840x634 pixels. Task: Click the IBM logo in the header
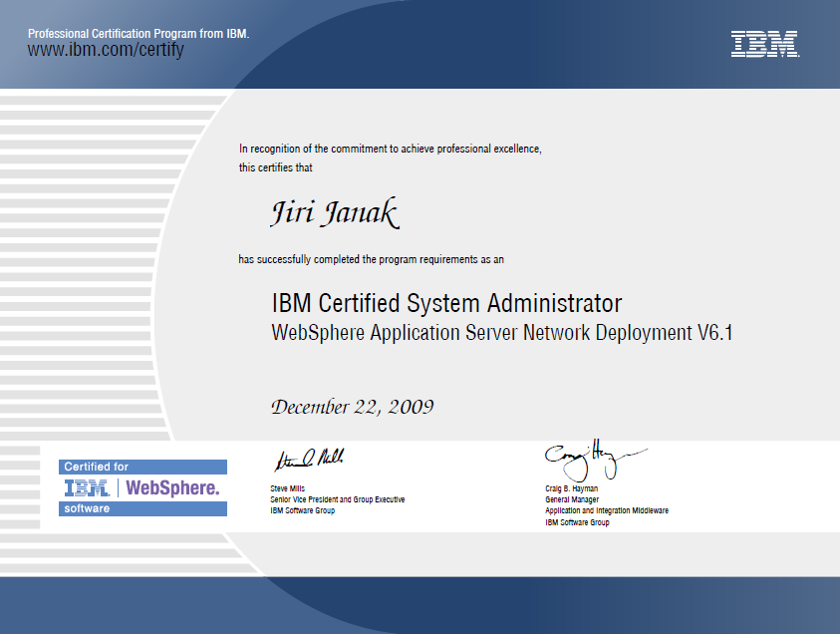tap(765, 44)
